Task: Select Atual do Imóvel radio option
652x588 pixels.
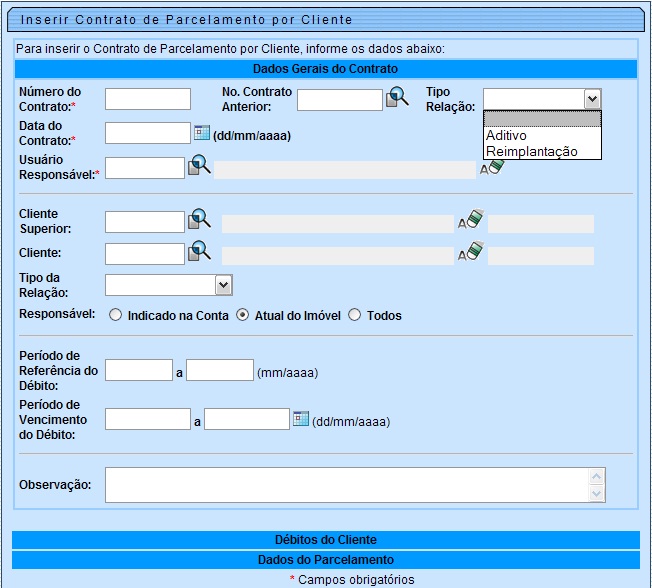Action: click(242, 315)
